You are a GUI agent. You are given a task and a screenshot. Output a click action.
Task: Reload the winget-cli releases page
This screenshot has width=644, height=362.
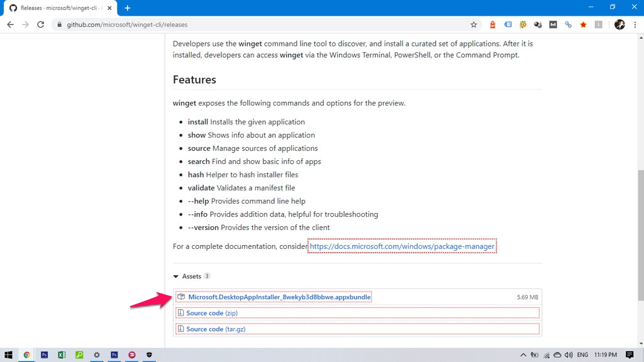tap(41, 25)
